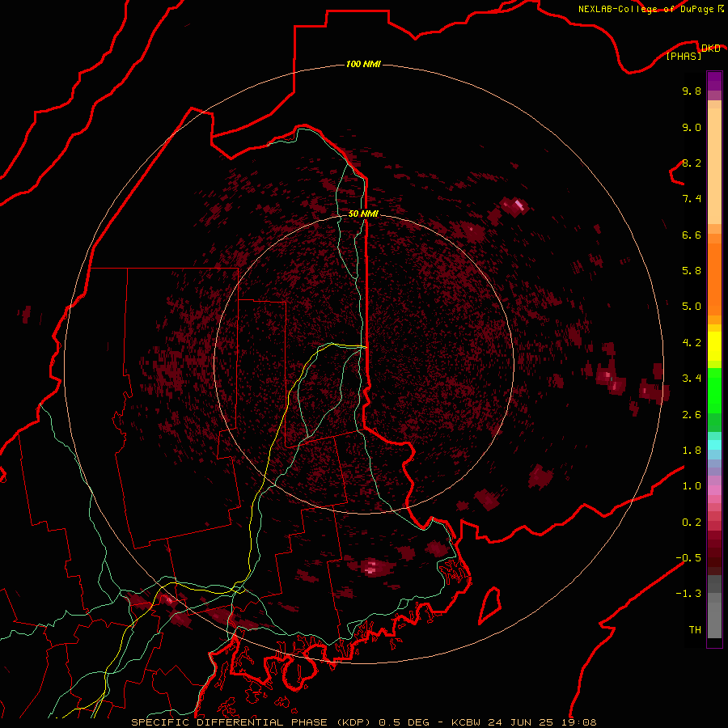Click the 8.2 legend value

692,163
